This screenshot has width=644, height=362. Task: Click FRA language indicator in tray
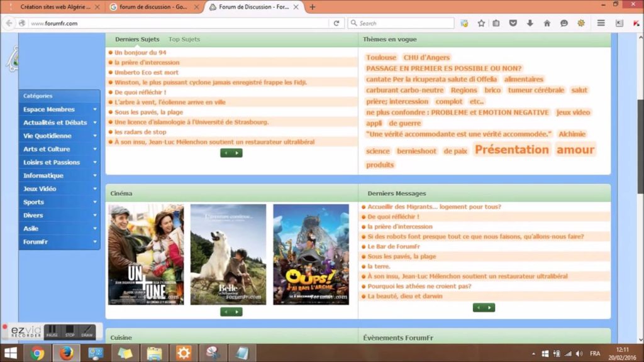click(x=595, y=353)
